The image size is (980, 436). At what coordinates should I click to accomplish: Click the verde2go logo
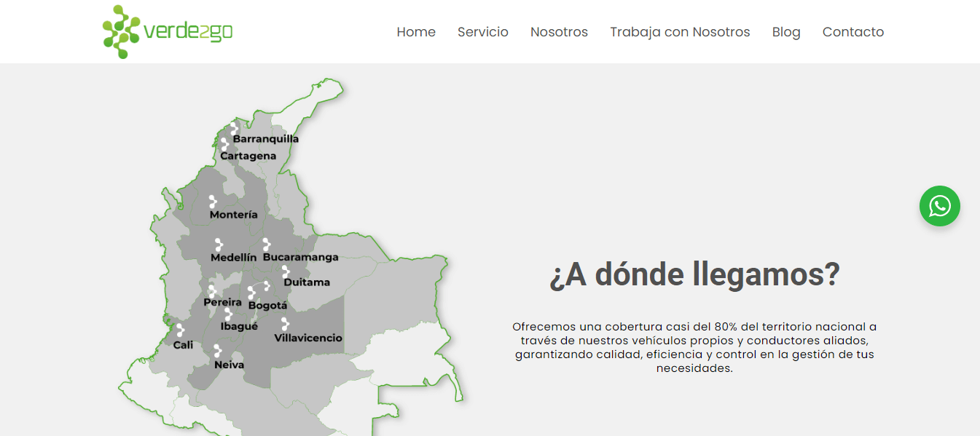[168, 32]
